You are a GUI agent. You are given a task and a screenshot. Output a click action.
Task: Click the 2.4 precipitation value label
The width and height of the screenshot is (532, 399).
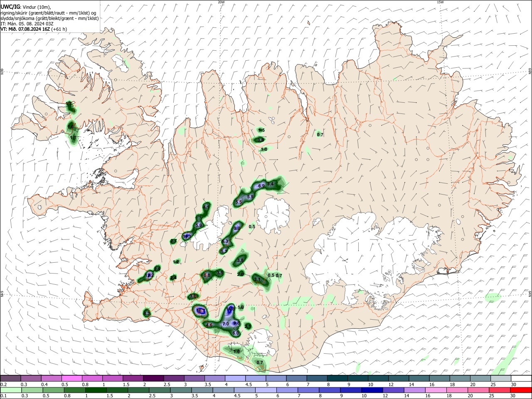click(173, 277)
